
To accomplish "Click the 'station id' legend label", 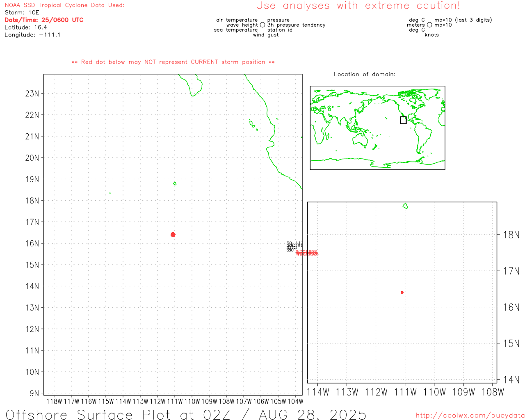I will [280, 30].
